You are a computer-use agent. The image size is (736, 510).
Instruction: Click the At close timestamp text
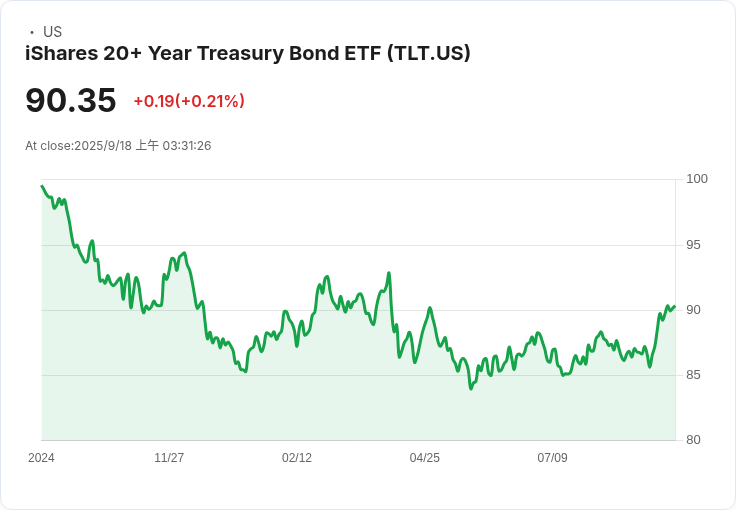118,145
